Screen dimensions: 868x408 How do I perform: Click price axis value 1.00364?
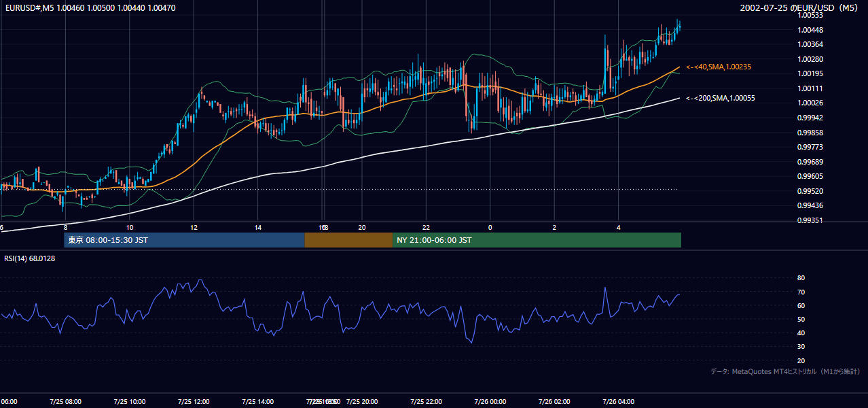(811, 44)
